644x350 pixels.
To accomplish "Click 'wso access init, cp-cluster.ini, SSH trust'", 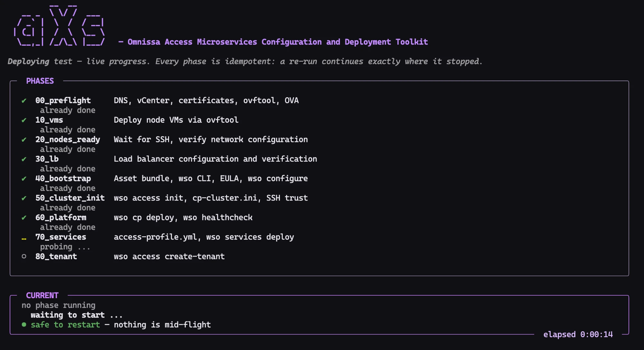I will click(211, 198).
